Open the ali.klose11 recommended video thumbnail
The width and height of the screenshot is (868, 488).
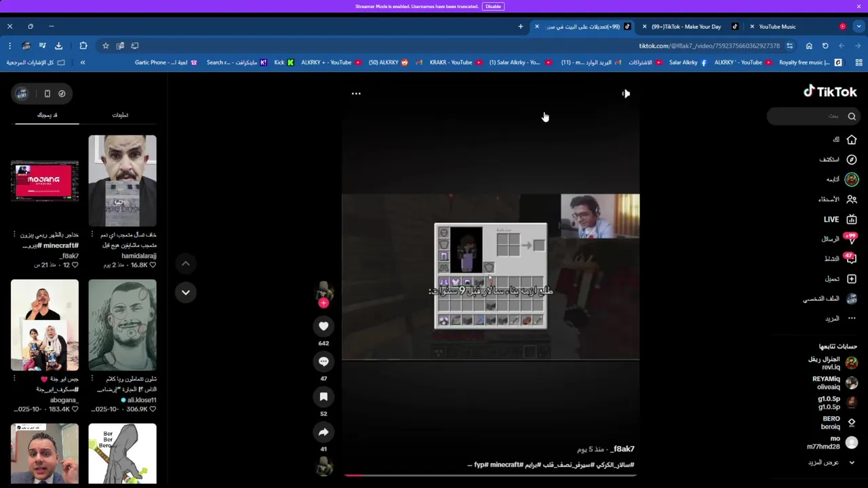122,325
